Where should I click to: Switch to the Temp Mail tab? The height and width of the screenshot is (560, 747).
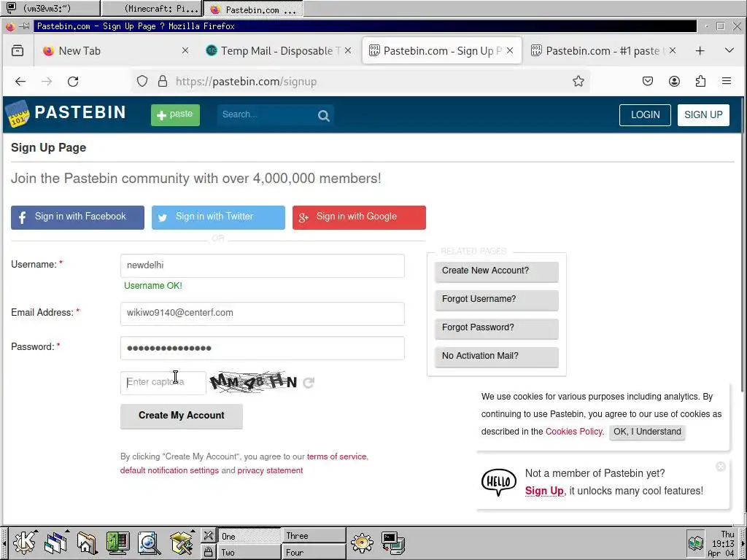click(279, 50)
